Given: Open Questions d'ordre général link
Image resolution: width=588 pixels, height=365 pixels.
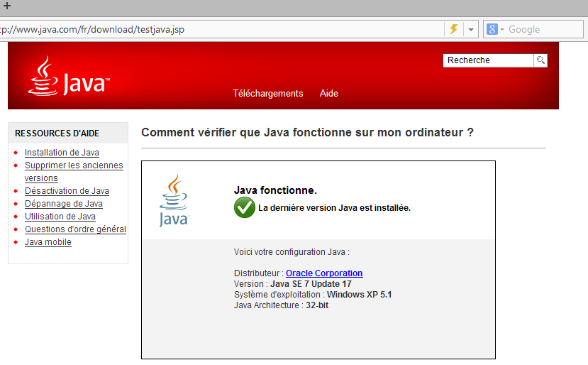Looking at the screenshot, I should (75, 229).
